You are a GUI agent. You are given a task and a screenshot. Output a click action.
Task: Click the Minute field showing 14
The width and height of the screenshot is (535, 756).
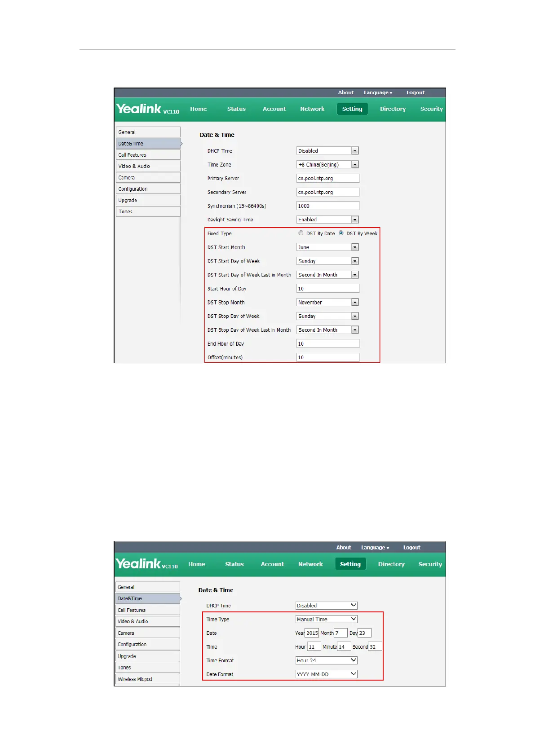tap(344, 647)
